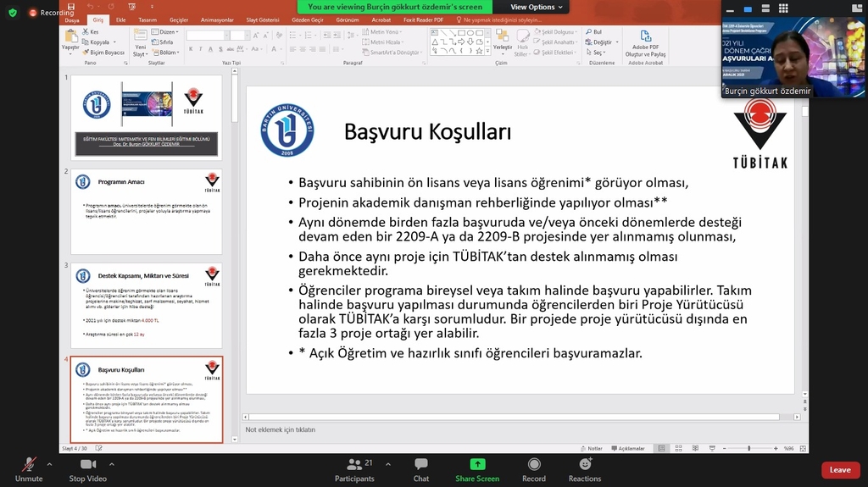Viewport: 868px width, 487px height.
Task: Expand the arrow next to Participants
Action: [387, 464]
